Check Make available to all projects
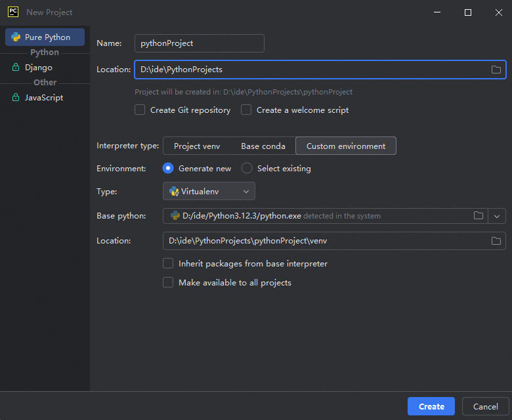The width and height of the screenshot is (512, 420). pyautogui.click(x=168, y=282)
